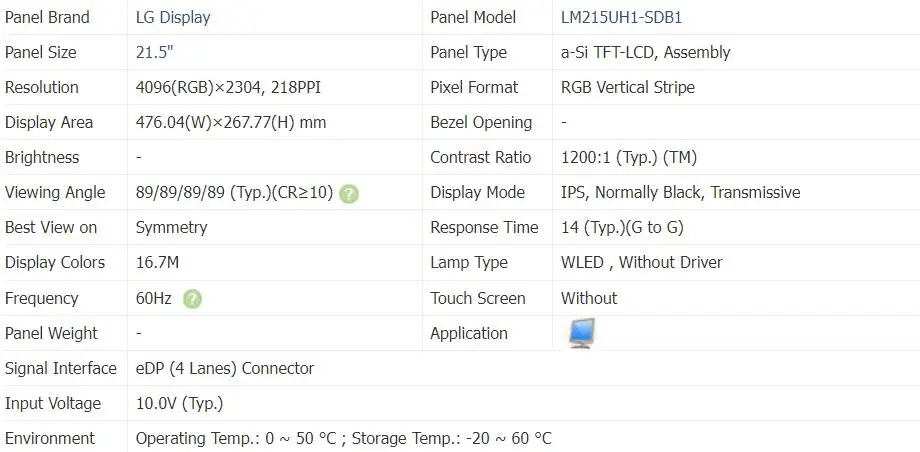Click the green question mark next to 60Hz
920x452 pixels.
[x=192, y=298]
